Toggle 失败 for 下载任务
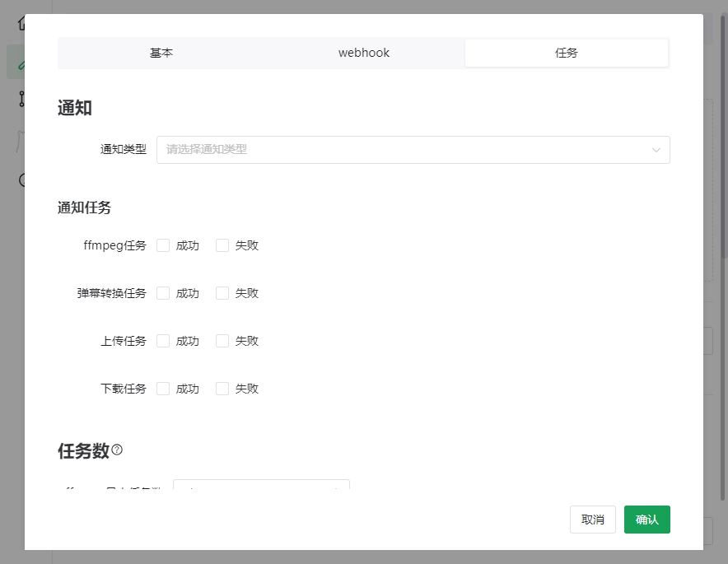Image resolution: width=728 pixels, height=564 pixels. (222, 389)
